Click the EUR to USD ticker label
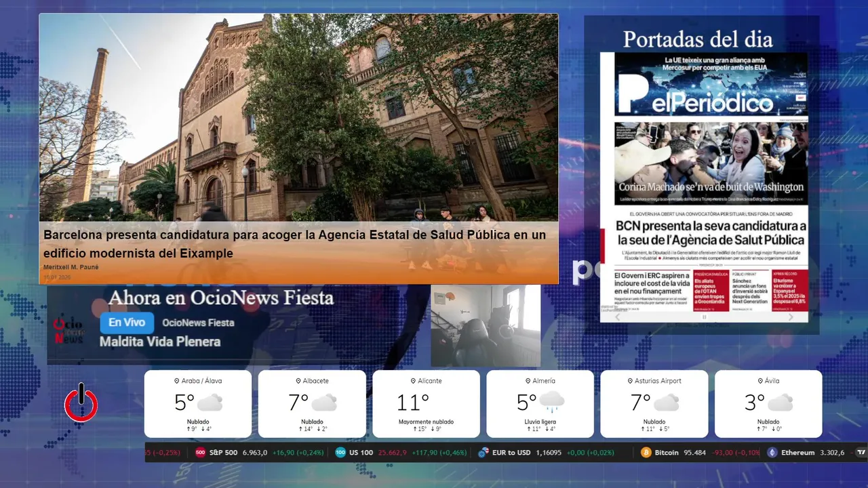Image resolution: width=868 pixels, height=488 pixels. [x=512, y=453]
